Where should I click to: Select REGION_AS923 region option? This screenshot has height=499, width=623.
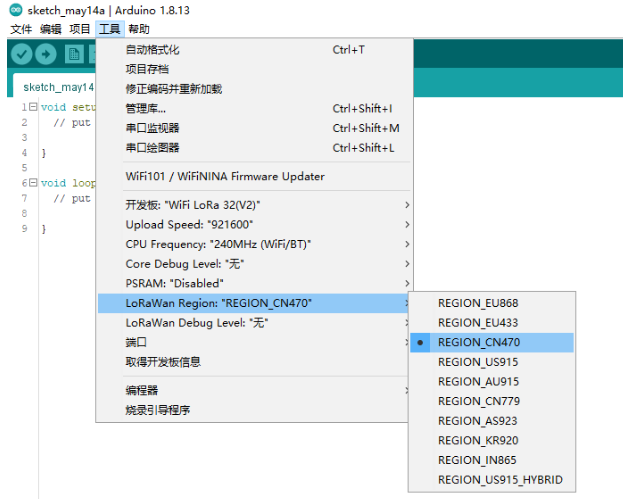click(x=492, y=421)
